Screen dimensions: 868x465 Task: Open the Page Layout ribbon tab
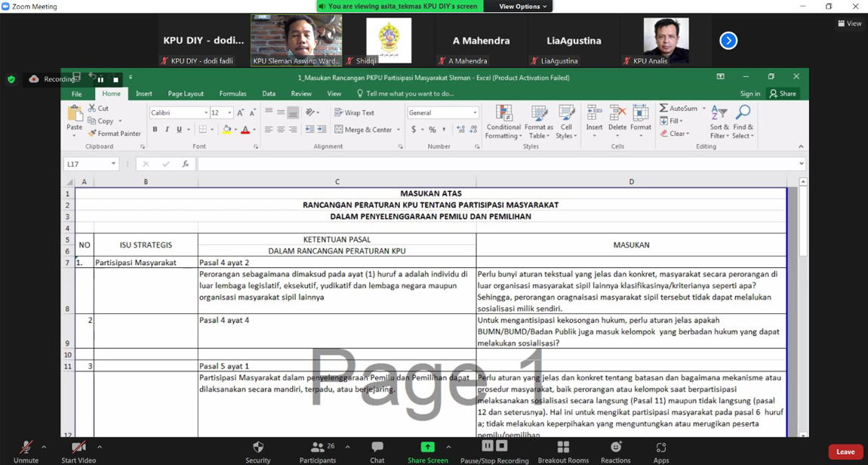click(x=186, y=94)
